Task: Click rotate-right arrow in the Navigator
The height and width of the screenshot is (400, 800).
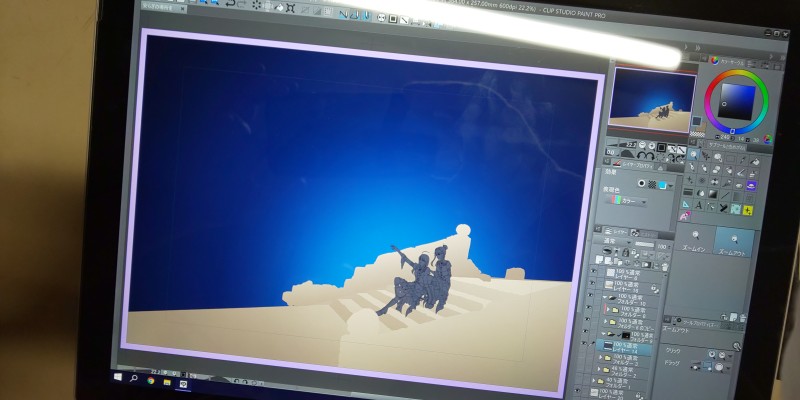Action: coord(651,156)
